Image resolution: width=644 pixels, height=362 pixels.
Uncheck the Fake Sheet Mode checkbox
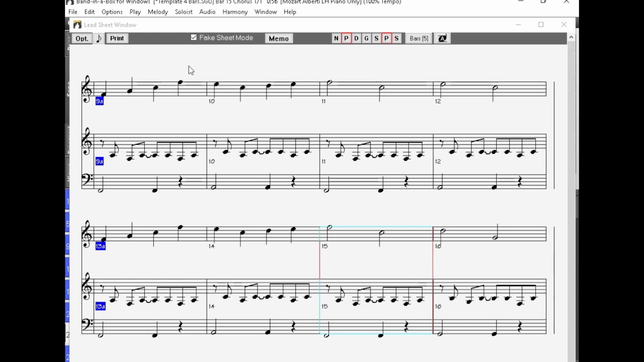[x=194, y=38]
